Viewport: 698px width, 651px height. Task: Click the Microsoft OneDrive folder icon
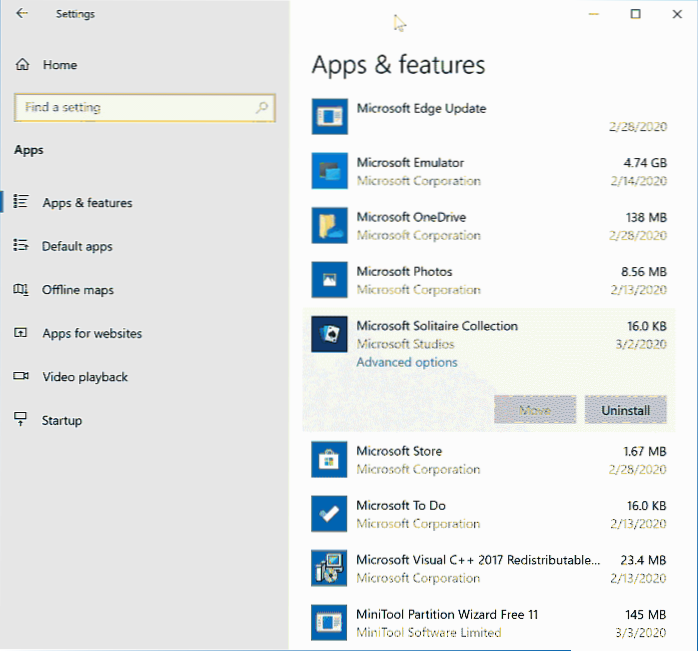point(329,226)
